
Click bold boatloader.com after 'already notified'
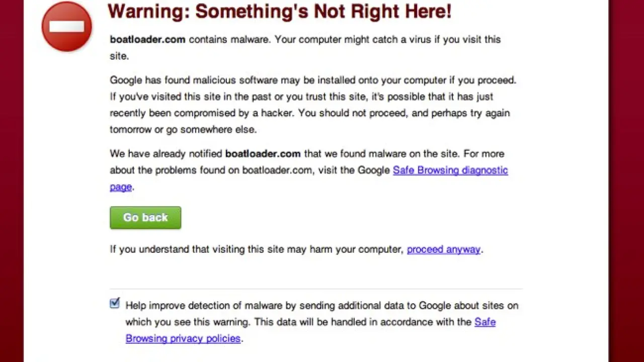[263, 154]
